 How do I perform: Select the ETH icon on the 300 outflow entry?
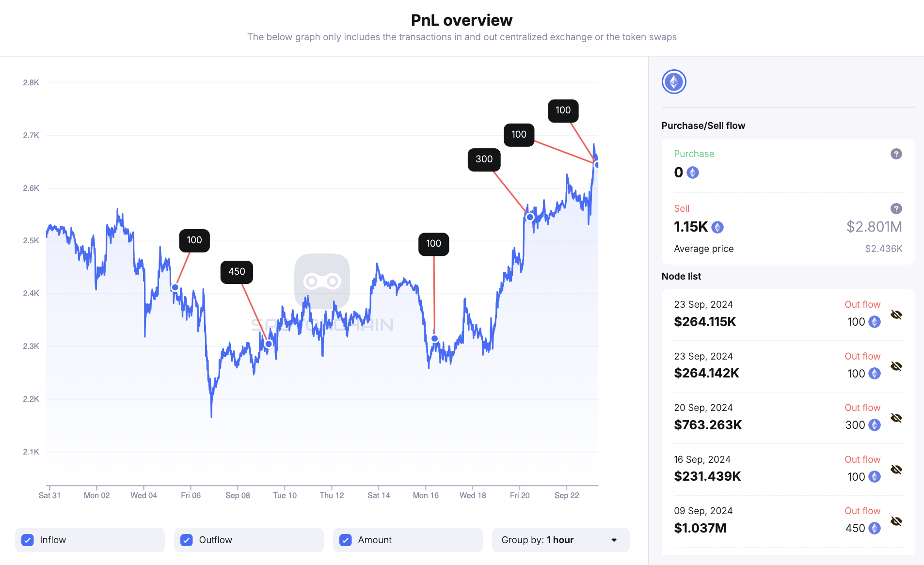click(x=874, y=425)
